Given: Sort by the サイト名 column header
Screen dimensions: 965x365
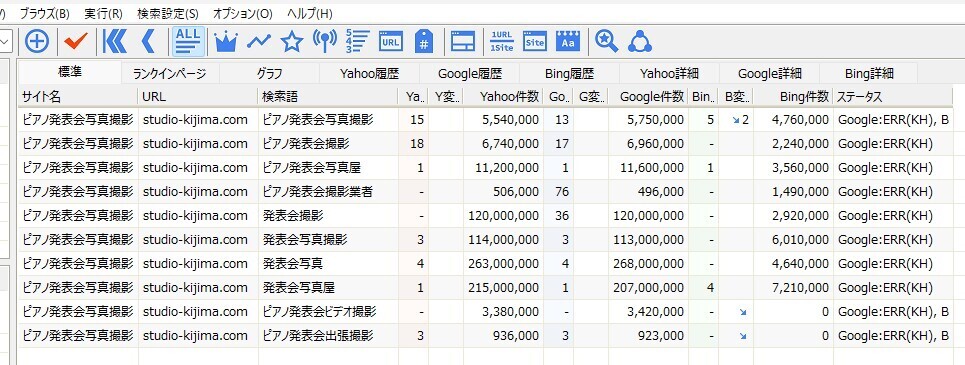Looking at the screenshot, I should coord(78,97).
